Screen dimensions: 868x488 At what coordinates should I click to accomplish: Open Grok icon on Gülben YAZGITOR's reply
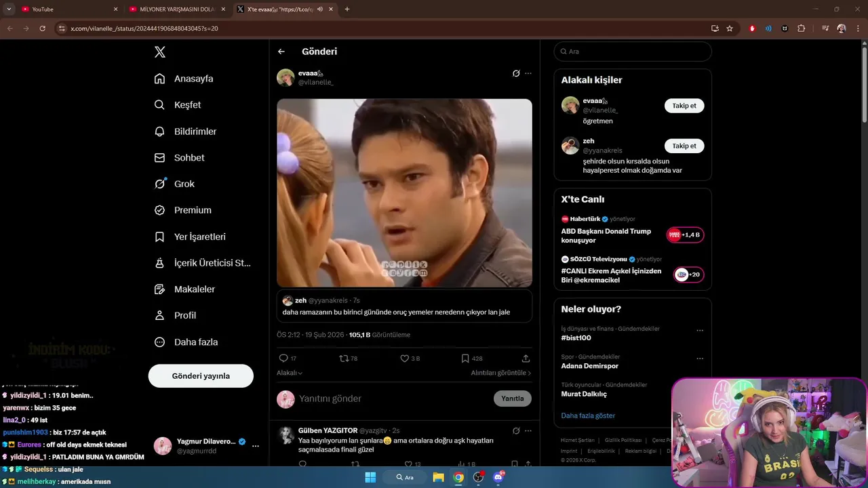516,430
